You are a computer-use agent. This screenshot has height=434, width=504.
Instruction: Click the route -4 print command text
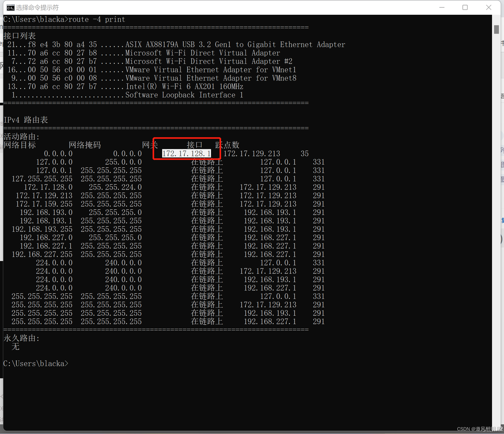click(x=97, y=19)
